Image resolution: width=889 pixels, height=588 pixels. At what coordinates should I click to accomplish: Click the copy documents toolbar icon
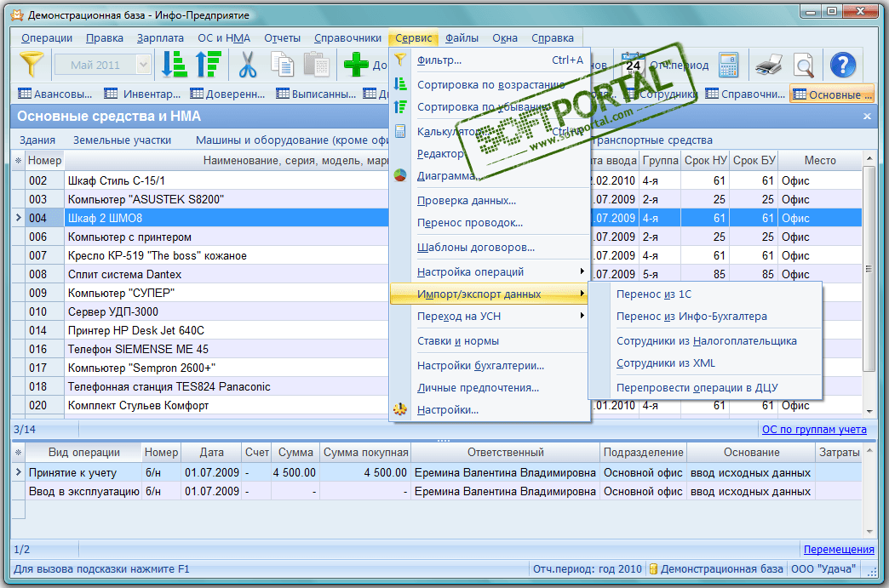click(x=282, y=65)
